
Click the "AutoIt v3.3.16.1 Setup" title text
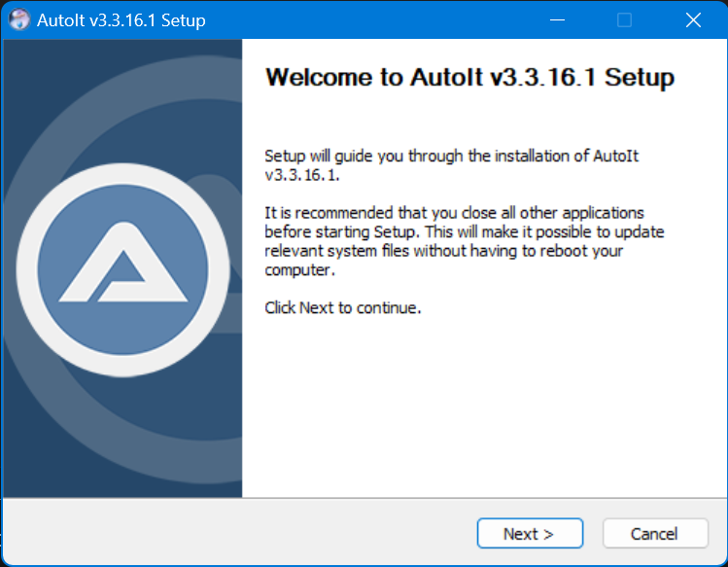tap(121, 20)
